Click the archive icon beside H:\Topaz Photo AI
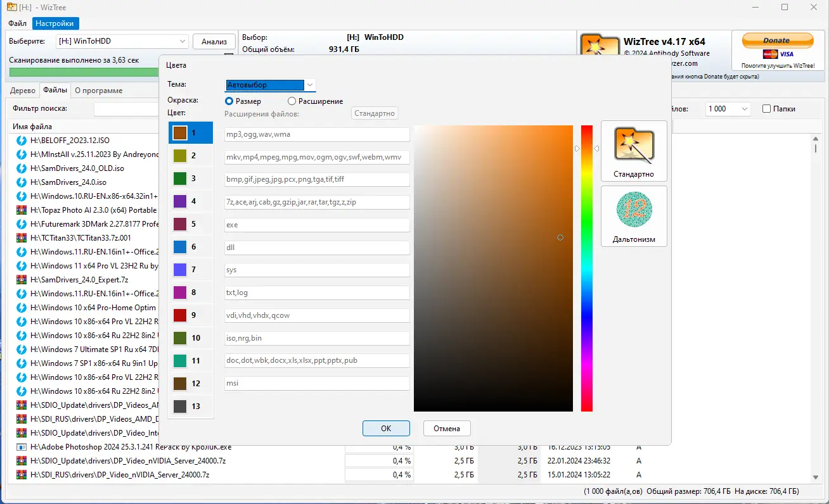This screenshot has height=504, width=829. (21, 210)
